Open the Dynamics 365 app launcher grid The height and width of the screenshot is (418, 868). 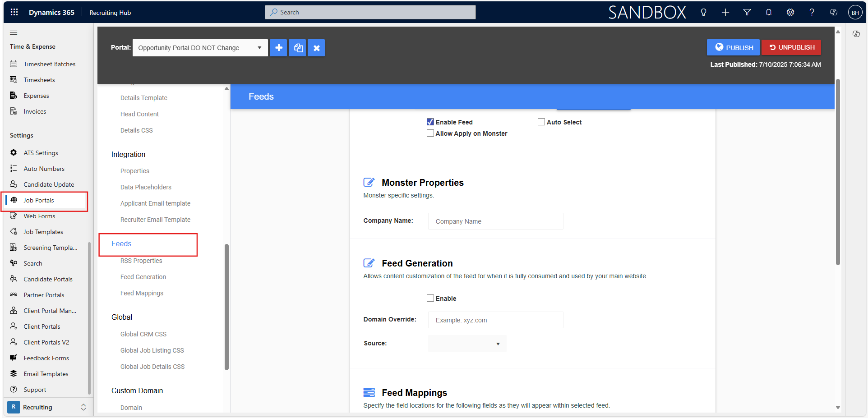14,12
